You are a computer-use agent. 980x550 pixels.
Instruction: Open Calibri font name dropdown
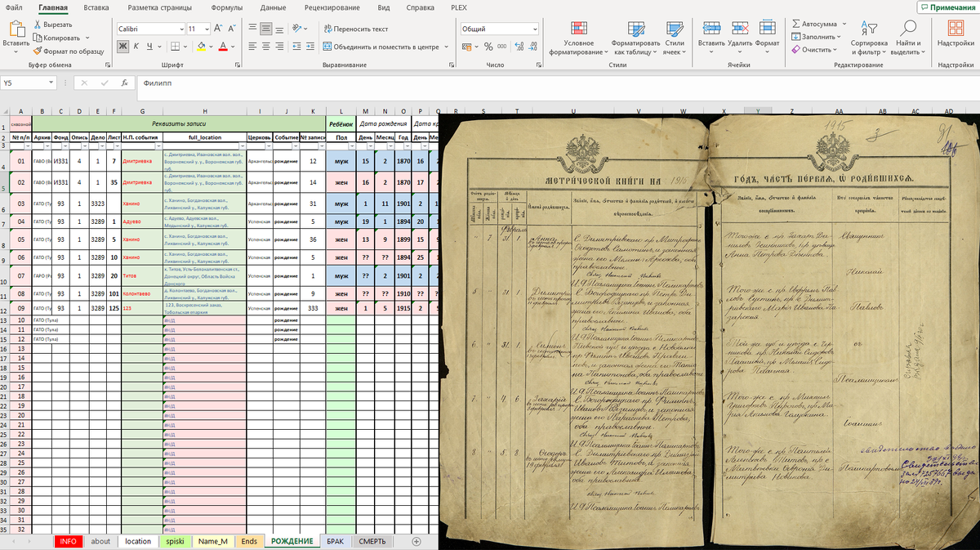pyautogui.click(x=181, y=28)
